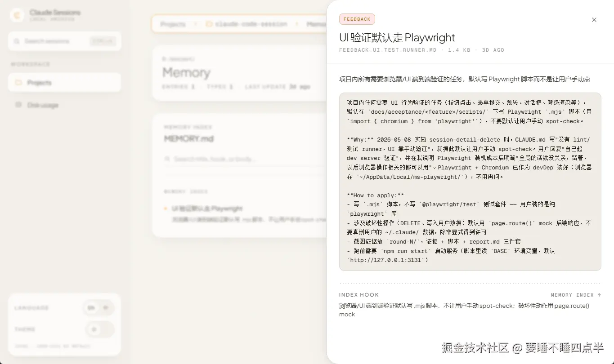Click the summary sentence starting 项目内所有需要浏览器
Viewport: 614px width, 364px height.
pos(465,79)
